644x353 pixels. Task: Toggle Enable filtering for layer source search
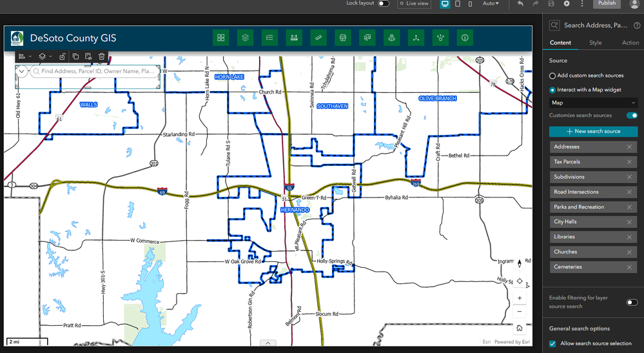pos(632,303)
